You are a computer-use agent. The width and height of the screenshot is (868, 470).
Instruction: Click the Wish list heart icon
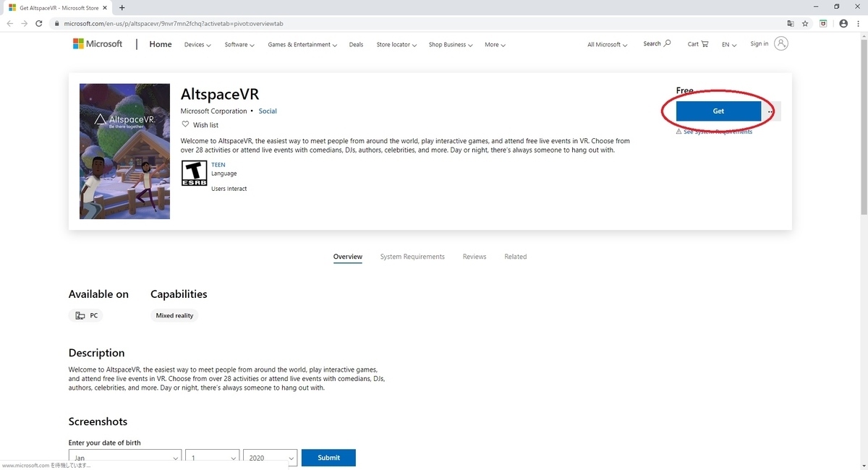click(x=185, y=124)
